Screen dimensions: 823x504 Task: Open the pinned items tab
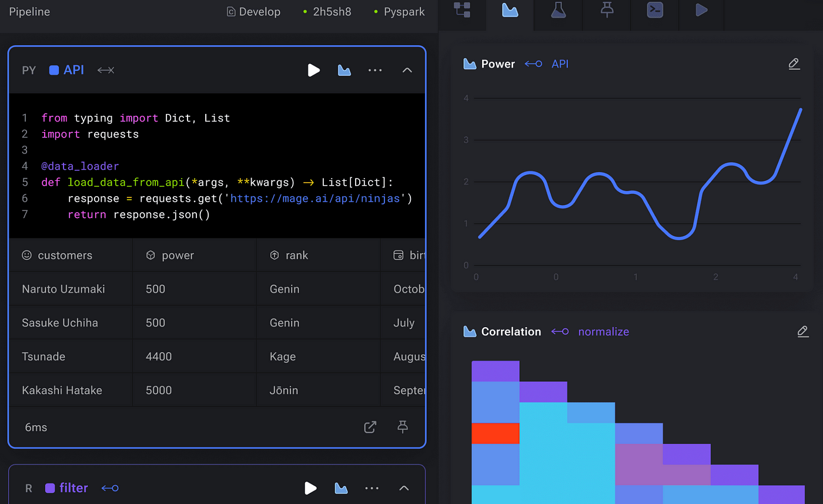tap(606, 10)
